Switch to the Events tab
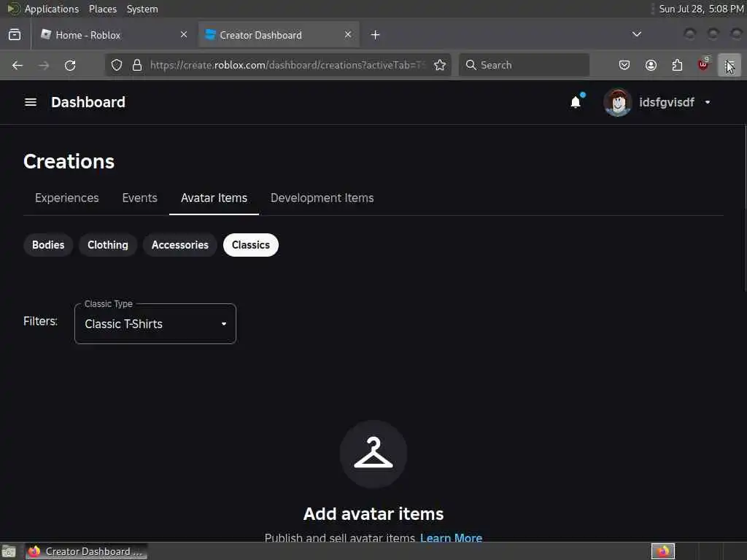 coord(139,198)
